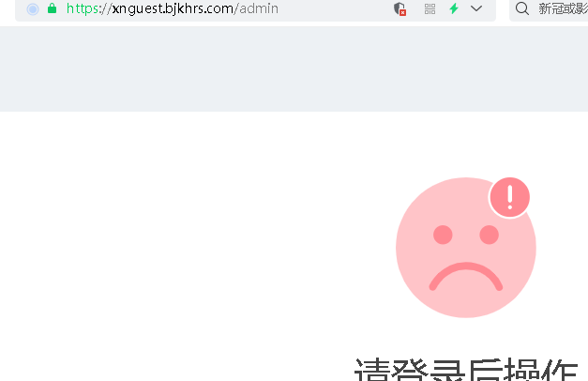The width and height of the screenshot is (588, 381).
Task: Open the QR code grid icon
Action: point(430,8)
